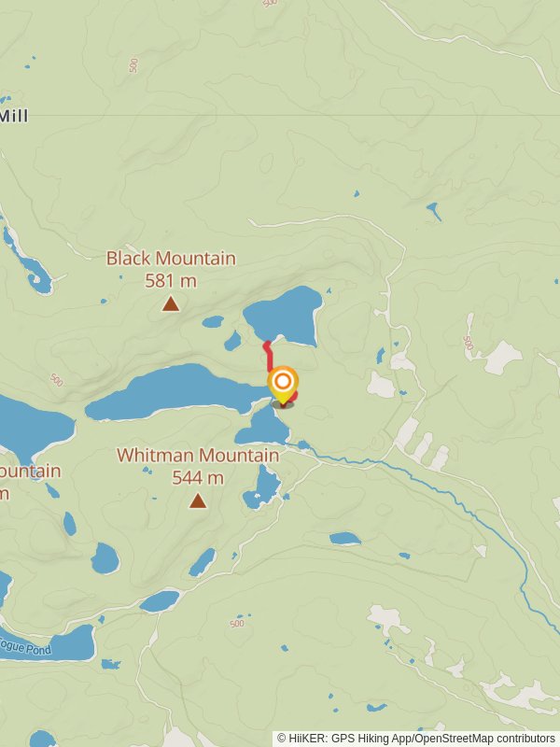Click the Black Mountain peak triangle icon
Screen dimensions: 560x747
pyautogui.click(x=171, y=303)
